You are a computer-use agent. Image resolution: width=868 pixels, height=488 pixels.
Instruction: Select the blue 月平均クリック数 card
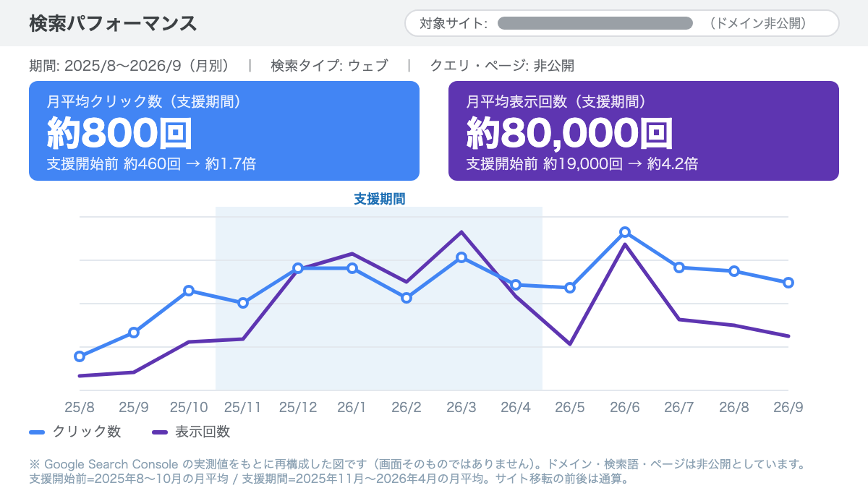224,131
